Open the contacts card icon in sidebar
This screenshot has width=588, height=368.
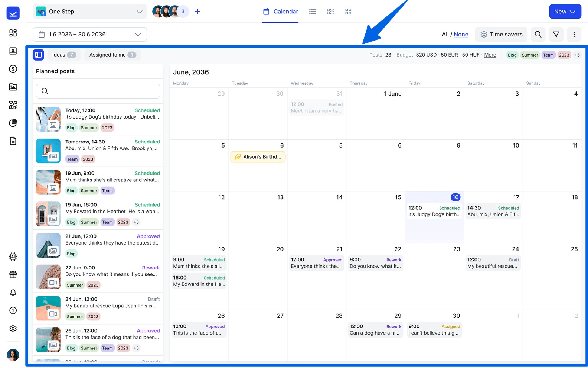pos(13,51)
